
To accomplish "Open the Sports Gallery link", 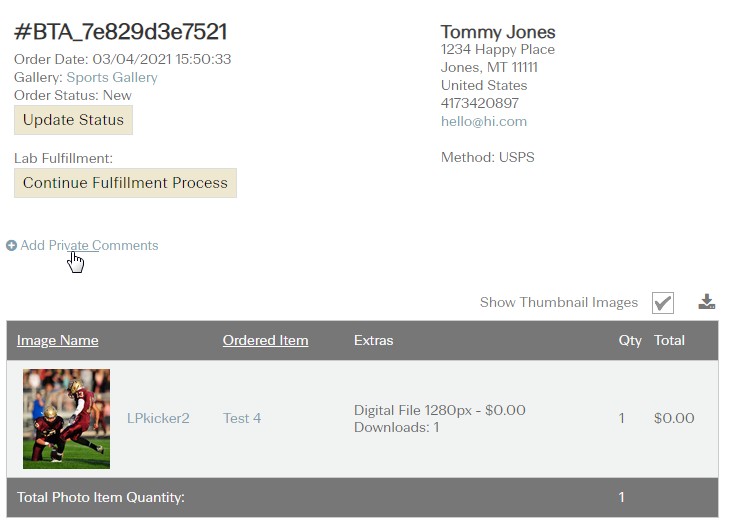I will point(112,77).
